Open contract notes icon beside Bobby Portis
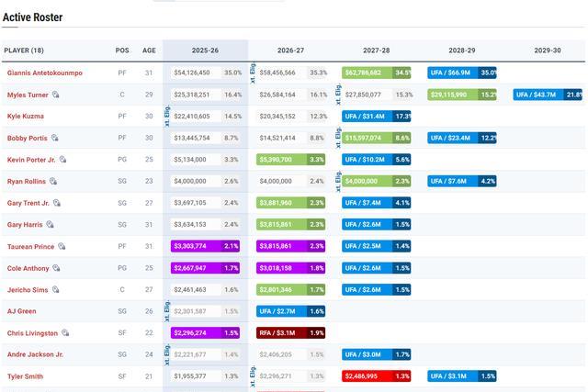The image size is (588, 392). (55, 138)
